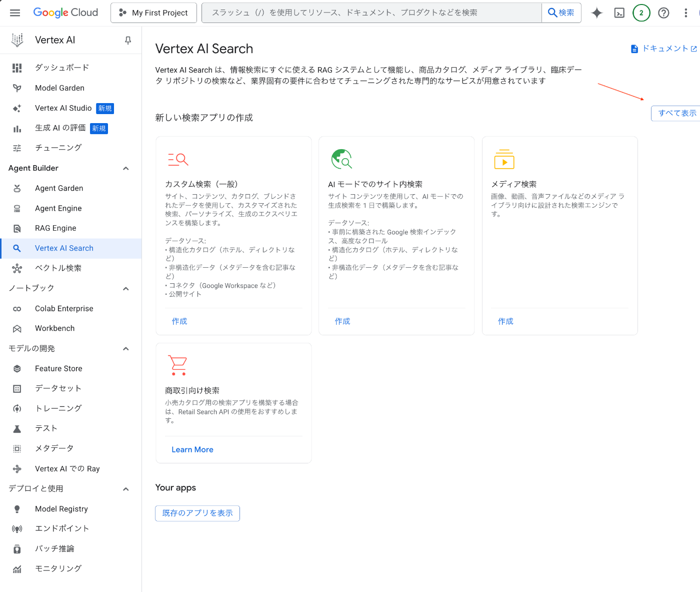The height and width of the screenshot is (592, 700).
Task: Open the Gemini sparkle assistant icon
Action: (x=596, y=13)
